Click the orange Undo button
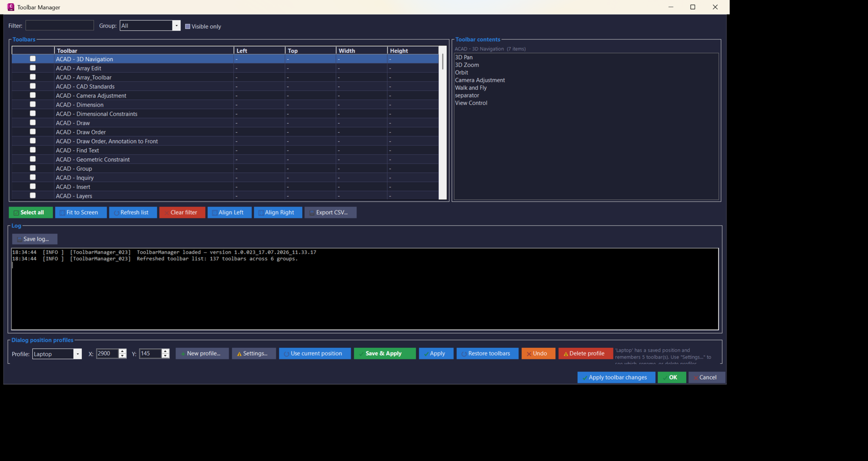 click(538, 354)
